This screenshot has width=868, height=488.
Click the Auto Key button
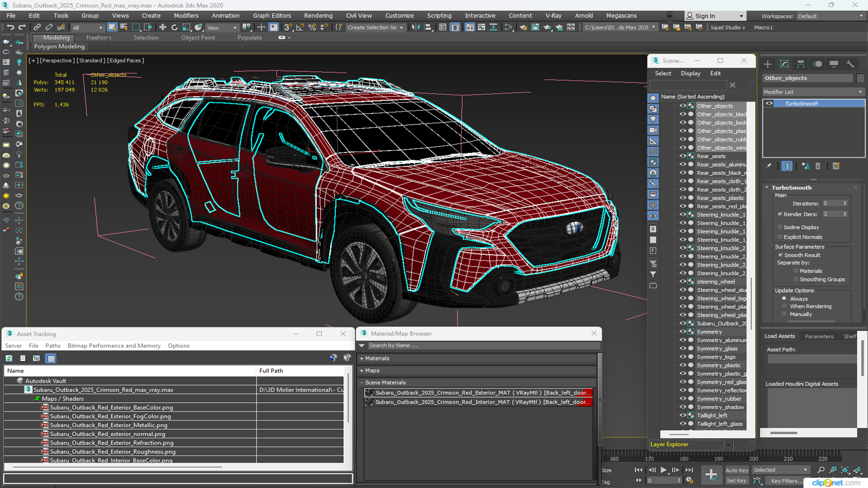pos(737,470)
